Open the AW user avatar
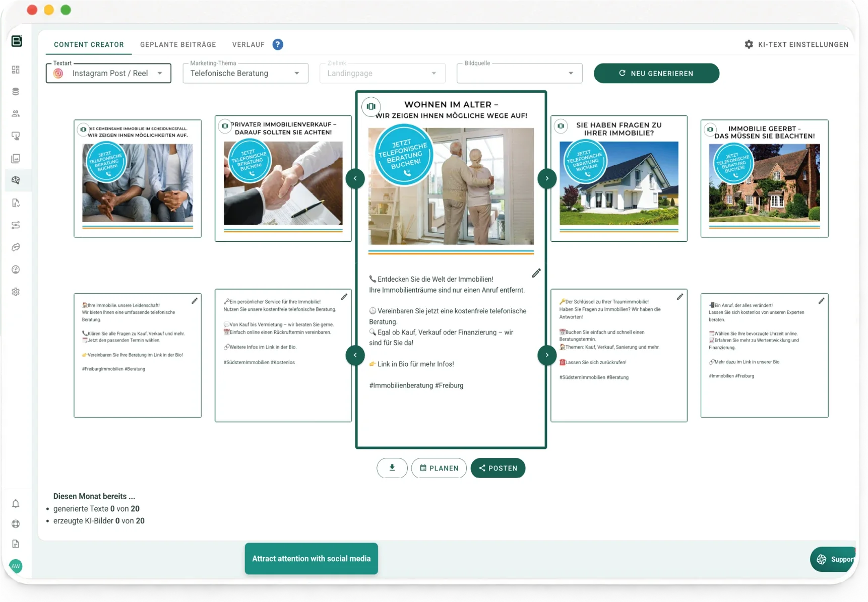The image size is (868, 602). click(16, 566)
